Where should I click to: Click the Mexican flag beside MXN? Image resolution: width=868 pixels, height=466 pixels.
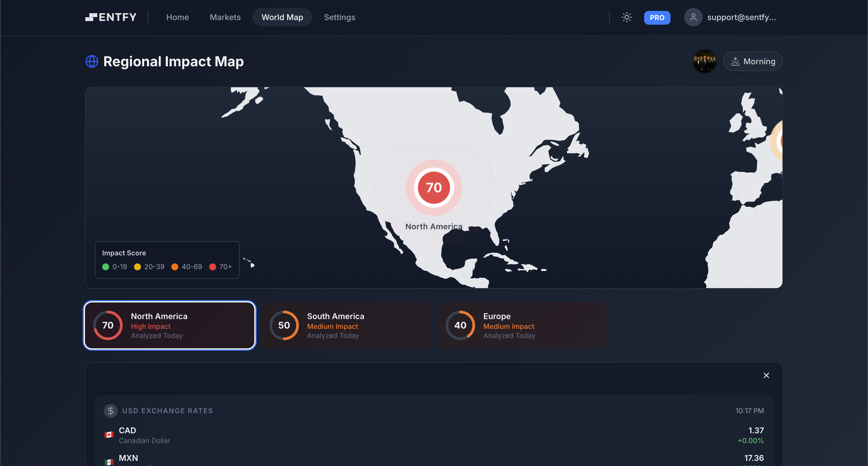coord(108,462)
